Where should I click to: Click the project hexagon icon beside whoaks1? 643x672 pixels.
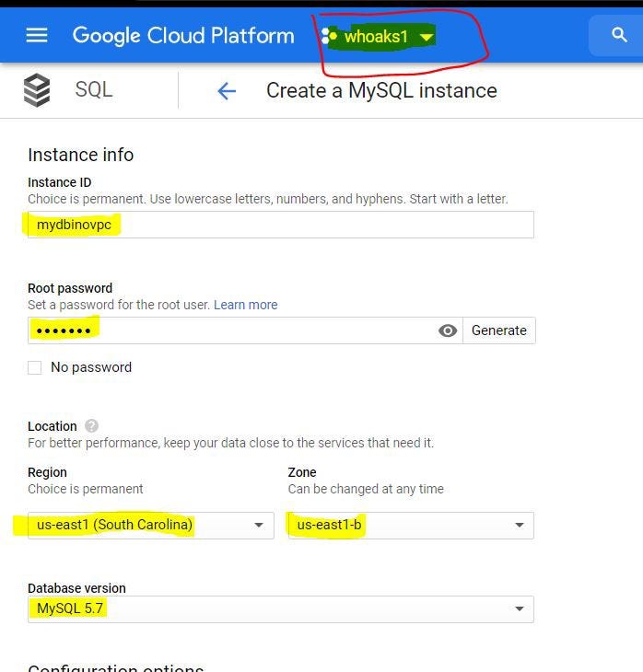(x=330, y=37)
